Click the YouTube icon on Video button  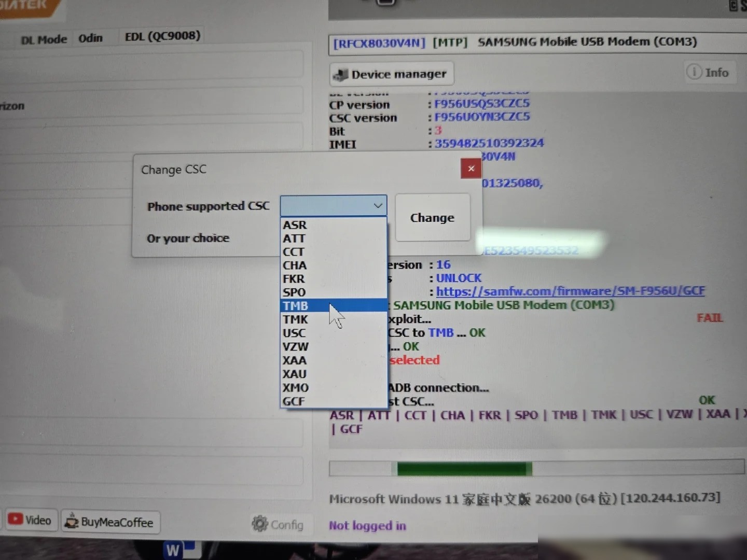pyautogui.click(x=15, y=519)
